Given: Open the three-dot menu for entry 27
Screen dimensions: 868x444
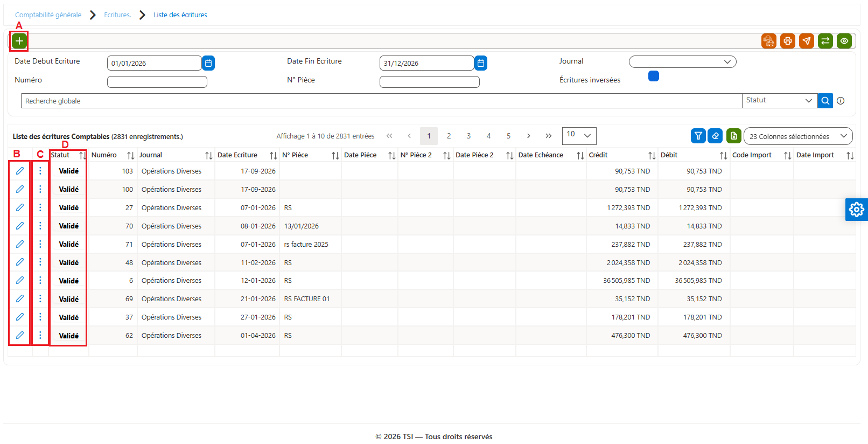Looking at the screenshot, I should point(40,207).
